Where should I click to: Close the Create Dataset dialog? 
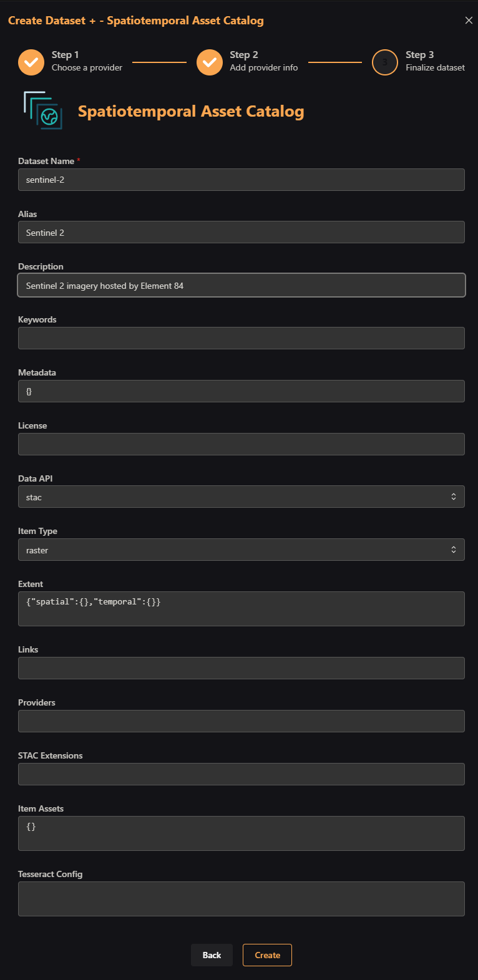469,21
